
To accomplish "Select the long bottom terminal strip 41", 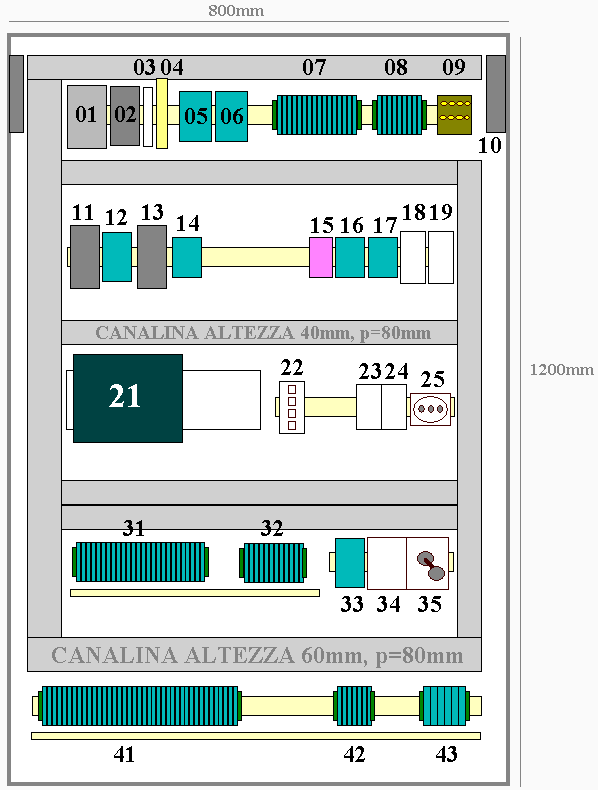I will (x=140, y=706).
